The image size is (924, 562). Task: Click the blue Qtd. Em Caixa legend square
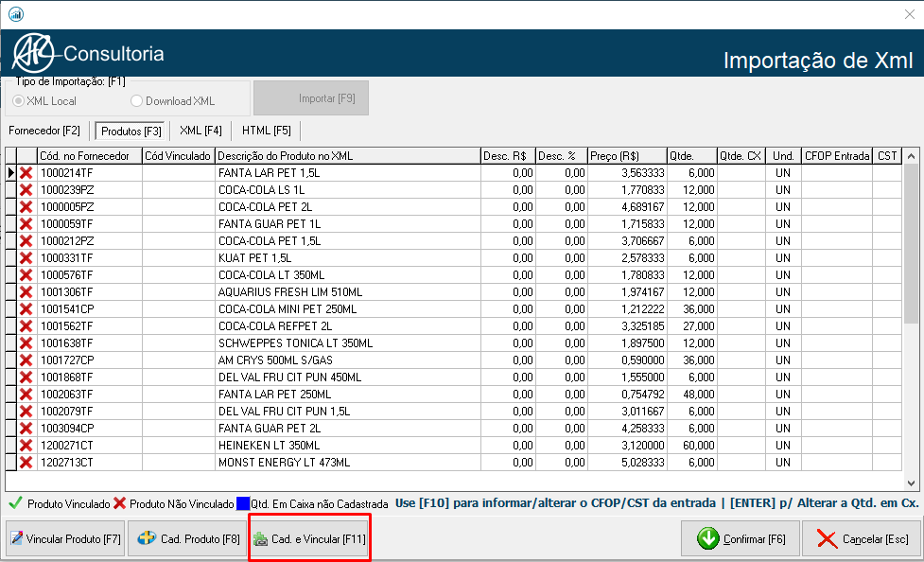coord(243,503)
